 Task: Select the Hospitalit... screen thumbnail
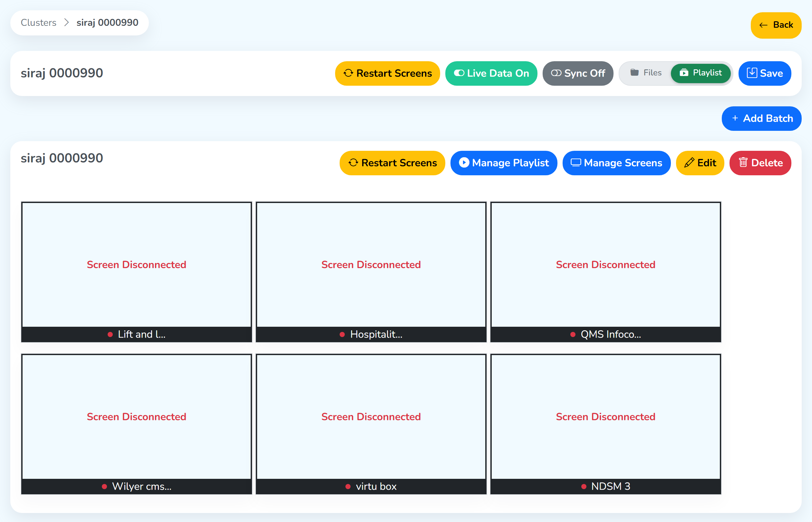point(371,272)
